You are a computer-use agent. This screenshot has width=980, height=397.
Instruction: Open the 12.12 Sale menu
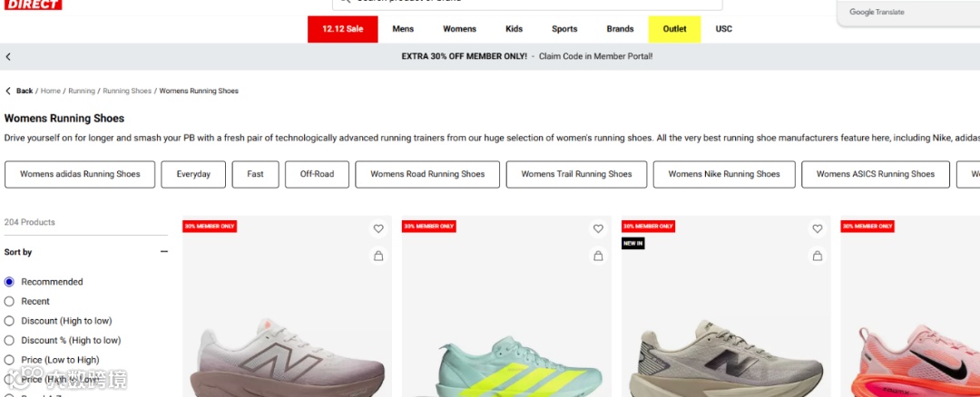342,29
